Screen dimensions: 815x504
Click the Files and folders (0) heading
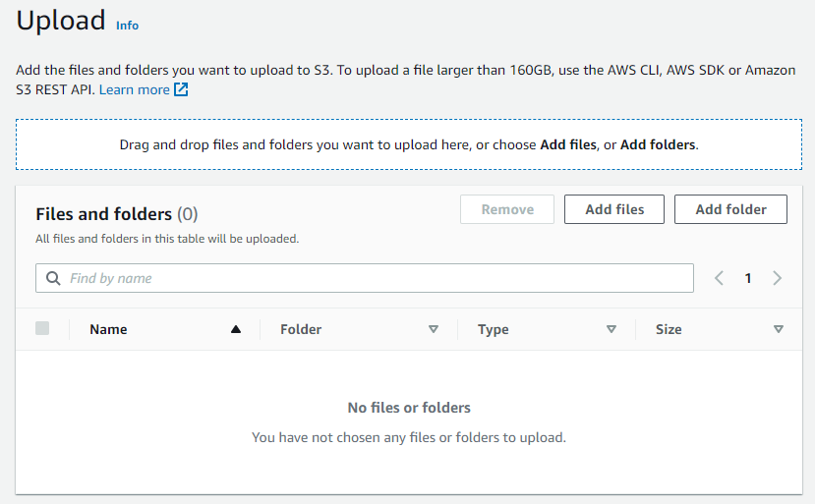116,214
